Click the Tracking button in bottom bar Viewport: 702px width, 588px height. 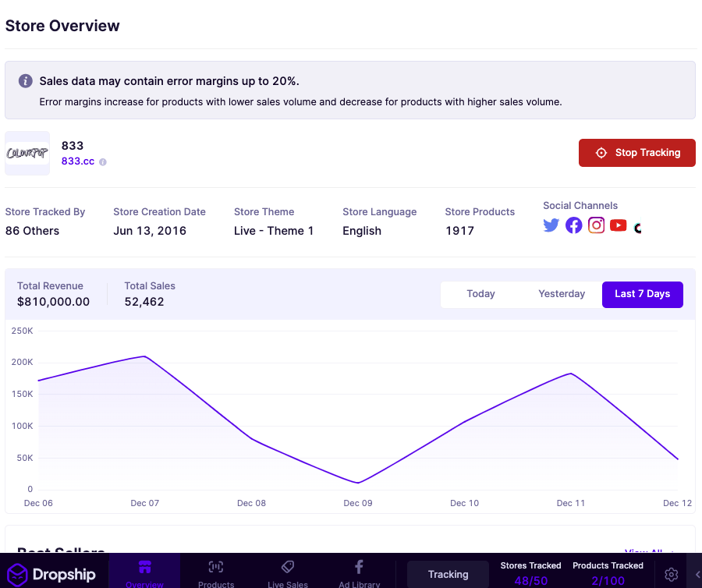[448, 574]
